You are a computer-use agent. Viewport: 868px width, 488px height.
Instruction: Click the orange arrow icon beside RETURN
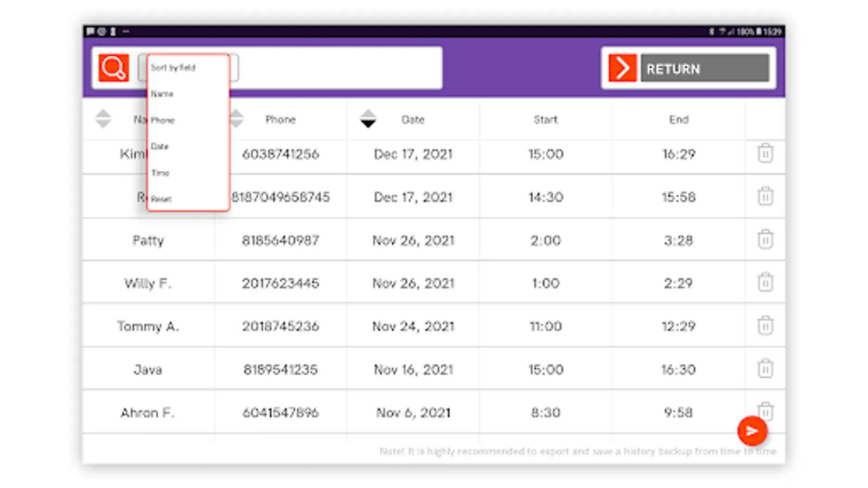tap(622, 68)
